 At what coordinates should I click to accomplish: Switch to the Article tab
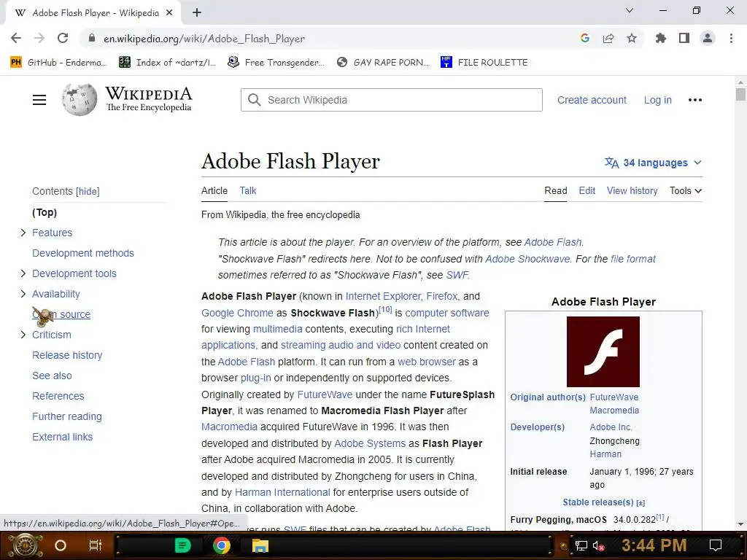[214, 191]
